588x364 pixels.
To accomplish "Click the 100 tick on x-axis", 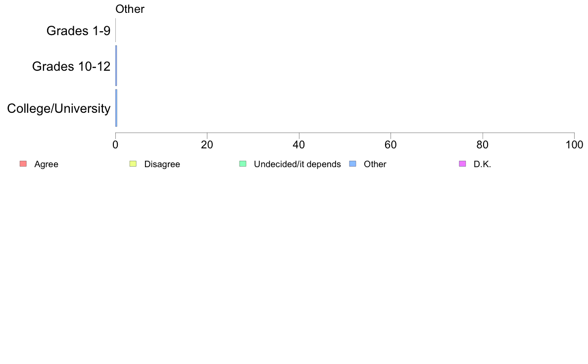I will click(x=574, y=145).
